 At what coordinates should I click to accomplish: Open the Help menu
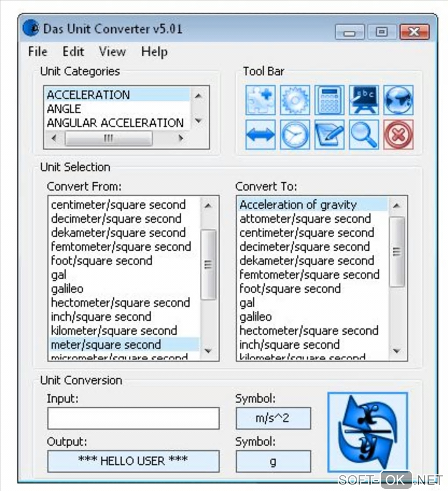(x=154, y=51)
